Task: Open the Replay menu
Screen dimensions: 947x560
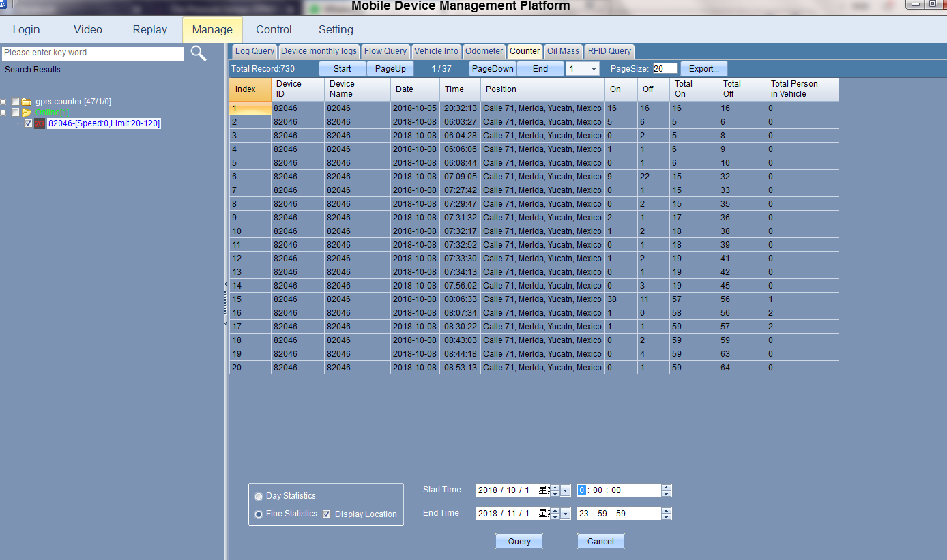Action: [x=150, y=30]
